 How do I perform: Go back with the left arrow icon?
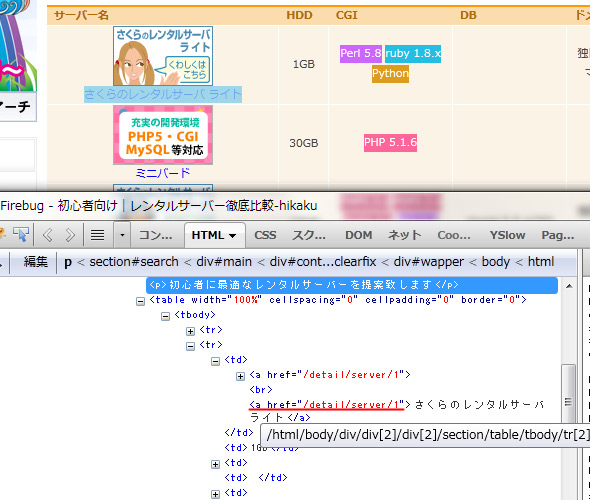[x=47, y=235]
